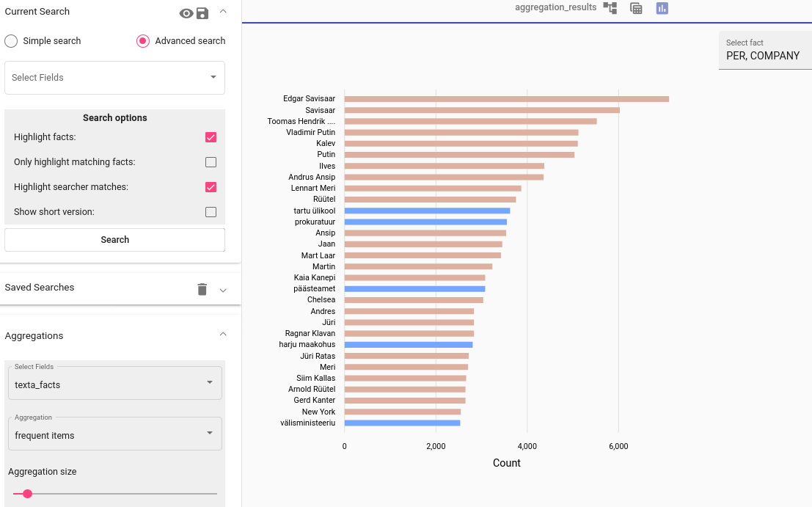The width and height of the screenshot is (812, 507).
Task: Click the 'Mart Laar' chart label
Action: [x=318, y=255]
